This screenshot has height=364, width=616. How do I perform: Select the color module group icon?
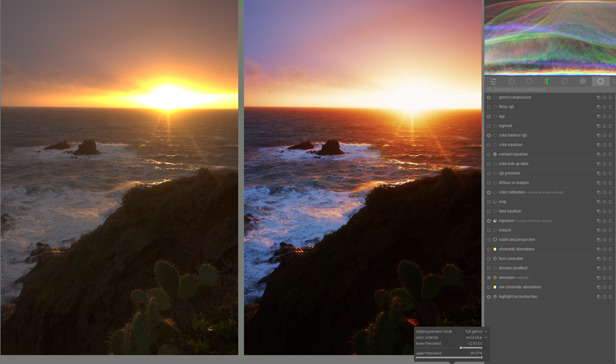tap(547, 81)
